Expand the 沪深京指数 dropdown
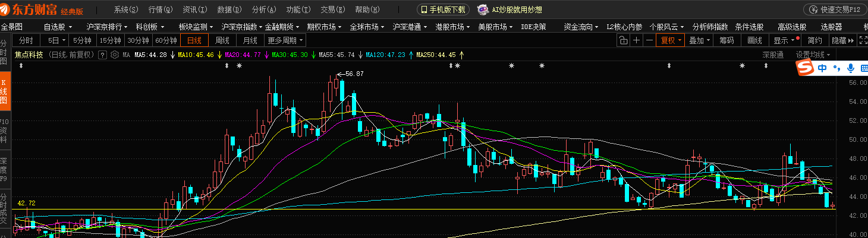Viewport: 868px width, 238px height. [242, 27]
